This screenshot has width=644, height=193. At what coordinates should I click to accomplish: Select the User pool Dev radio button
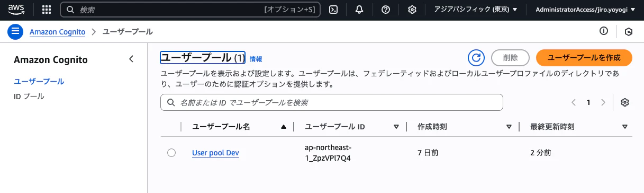click(171, 153)
